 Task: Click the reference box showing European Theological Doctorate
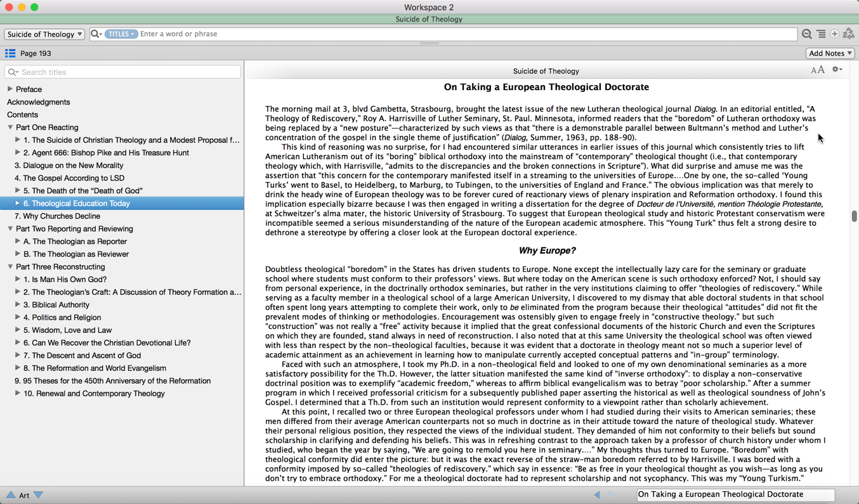[736, 494]
